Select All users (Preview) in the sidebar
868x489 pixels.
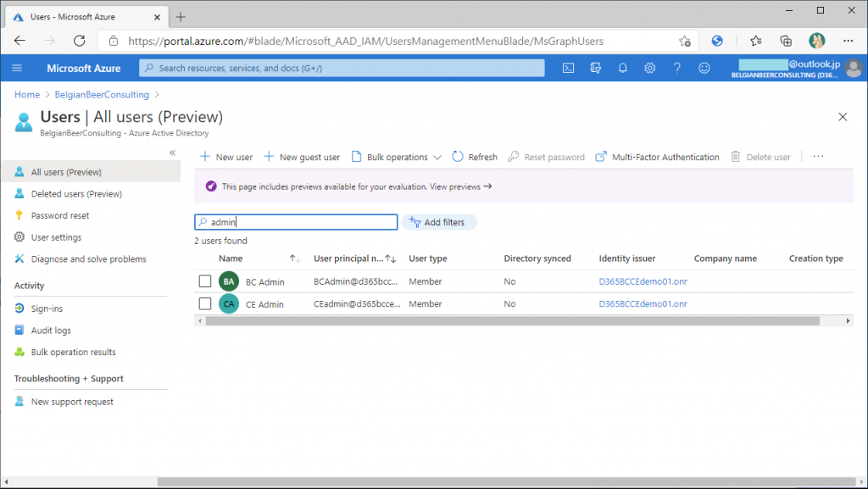tap(91, 172)
